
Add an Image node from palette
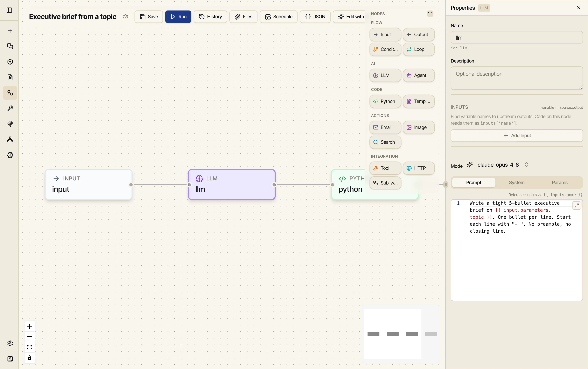(x=418, y=128)
